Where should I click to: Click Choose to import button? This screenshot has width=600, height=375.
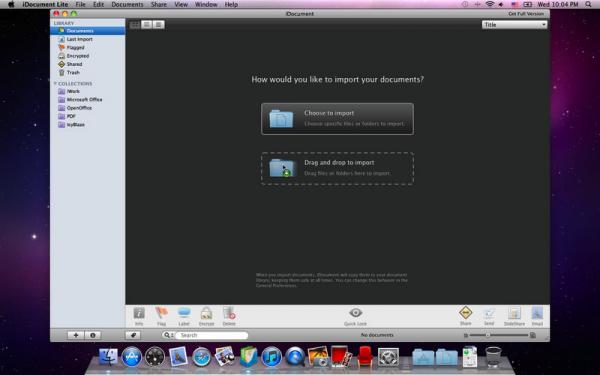[337, 119]
